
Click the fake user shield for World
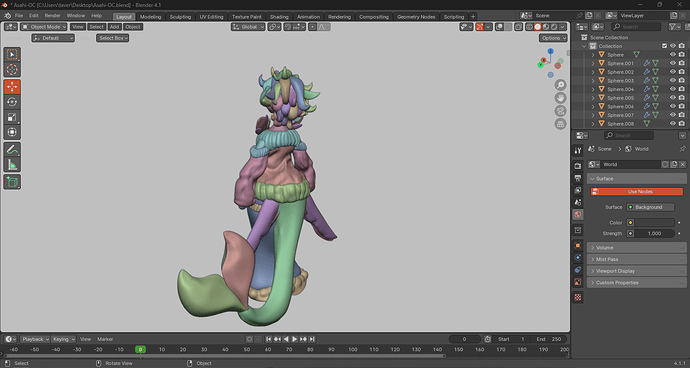(x=665, y=164)
